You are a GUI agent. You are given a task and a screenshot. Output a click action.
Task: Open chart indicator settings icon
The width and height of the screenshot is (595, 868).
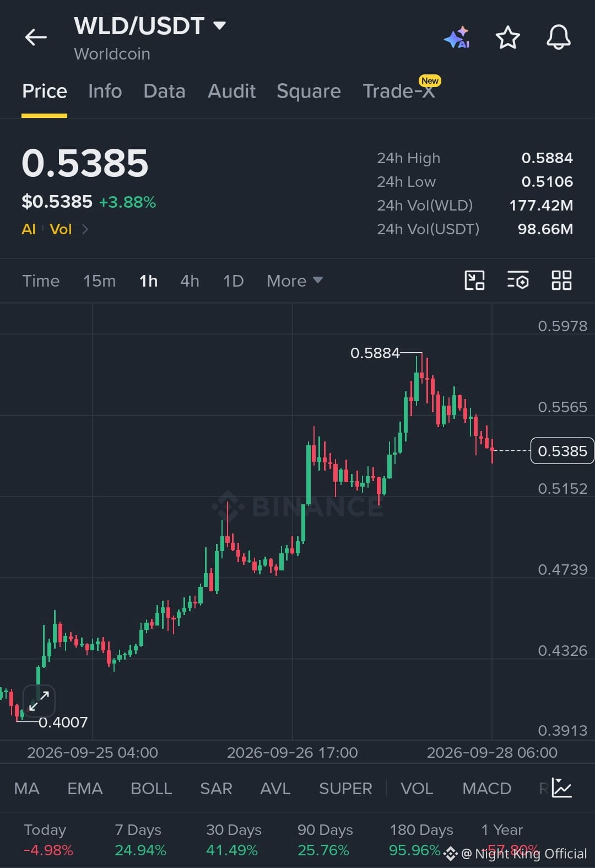tap(518, 281)
